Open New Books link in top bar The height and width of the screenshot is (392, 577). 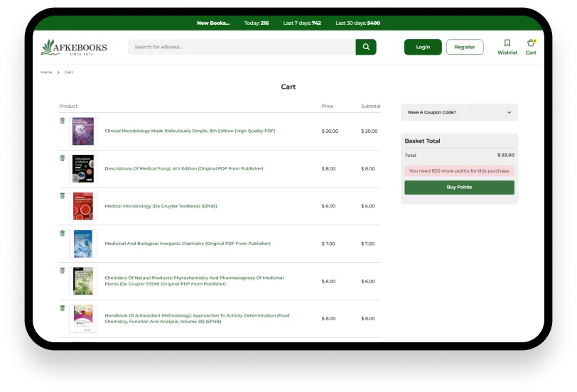click(213, 23)
